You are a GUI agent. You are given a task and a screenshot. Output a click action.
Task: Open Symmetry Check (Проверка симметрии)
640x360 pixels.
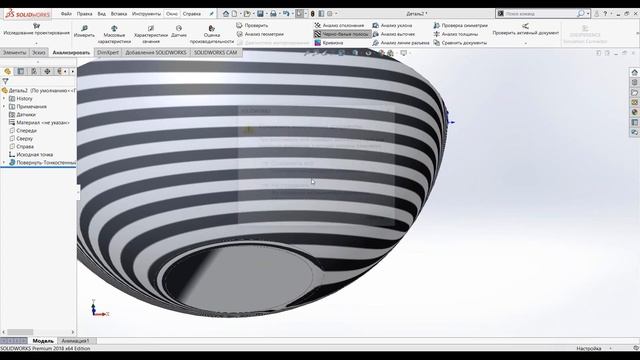[x=460, y=25]
